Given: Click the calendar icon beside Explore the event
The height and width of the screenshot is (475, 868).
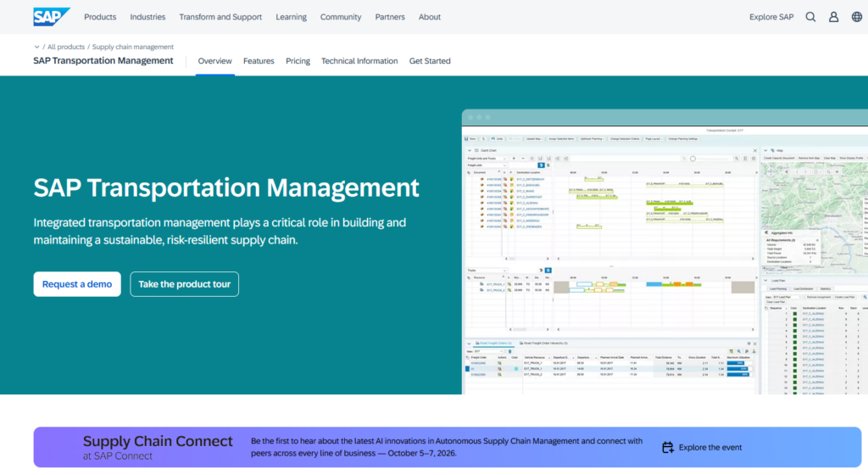Looking at the screenshot, I should click(x=668, y=447).
